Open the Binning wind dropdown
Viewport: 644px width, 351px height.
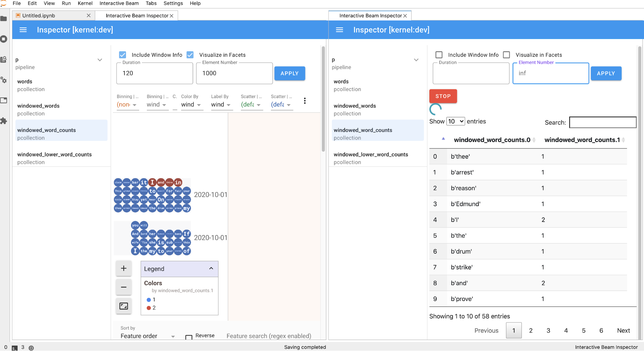tap(156, 105)
